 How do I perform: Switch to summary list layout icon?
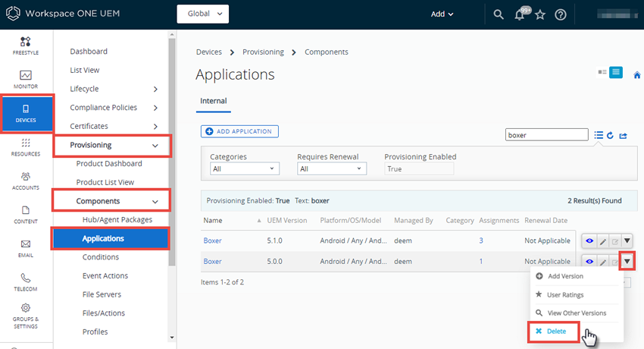pyautogui.click(x=602, y=72)
